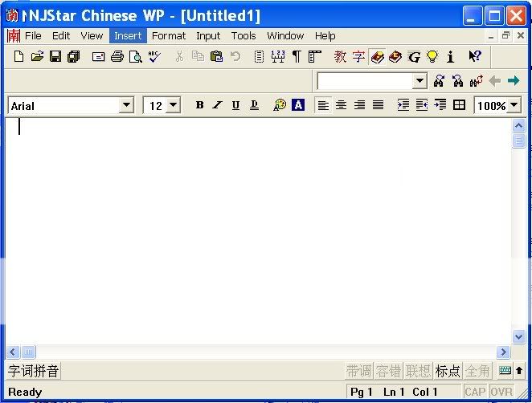Open the font size 12 dropdown
The height and width of the screenshot is (403, 532).
pyautogui.click(x=173, y=105)
